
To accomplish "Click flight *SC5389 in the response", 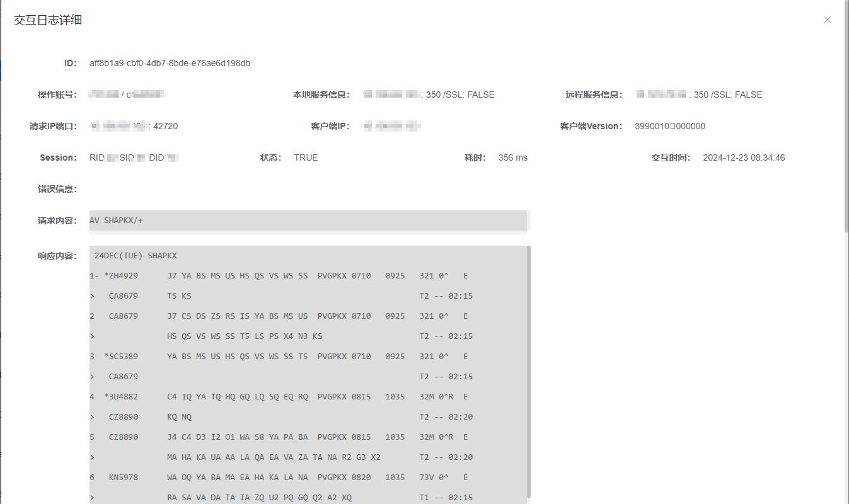I will tap(121, 357).
